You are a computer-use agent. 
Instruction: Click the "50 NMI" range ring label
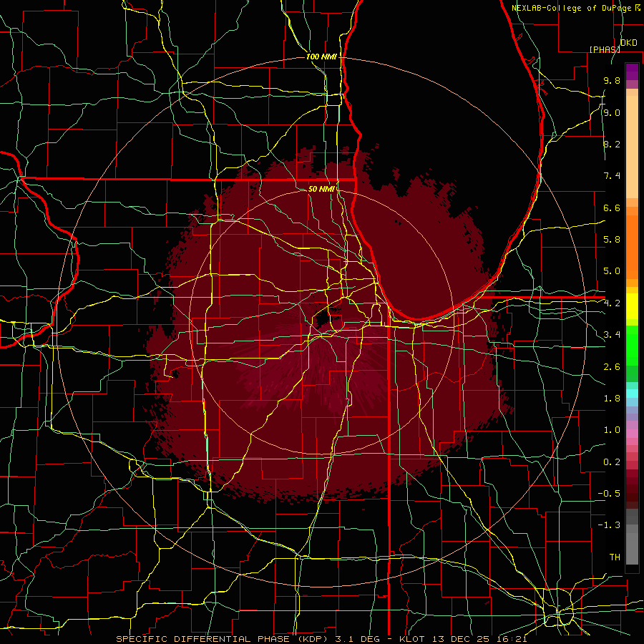[321, 189]
